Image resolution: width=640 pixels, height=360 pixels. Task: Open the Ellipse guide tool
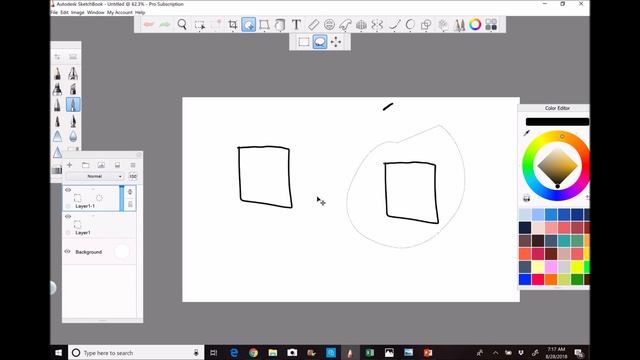(x=329, y=24)
